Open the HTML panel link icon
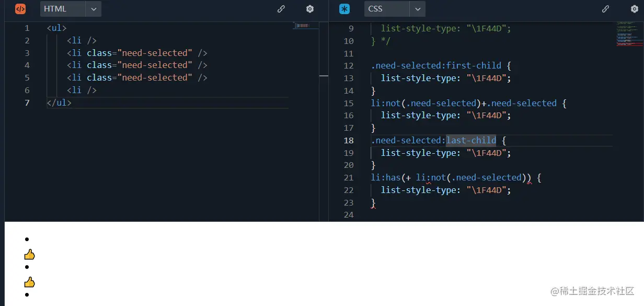Image resolution: width=644 pixels, height=306 pixels. pos(281,9)
